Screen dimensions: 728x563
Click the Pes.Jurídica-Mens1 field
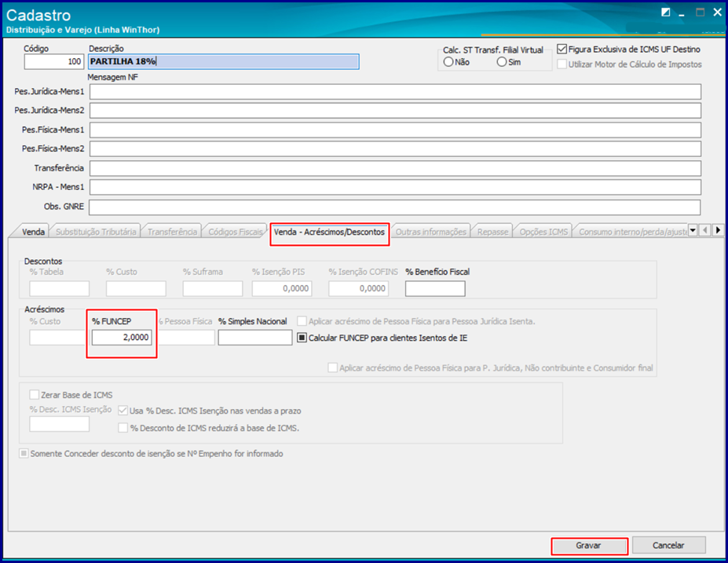click(x=395, y=92)
